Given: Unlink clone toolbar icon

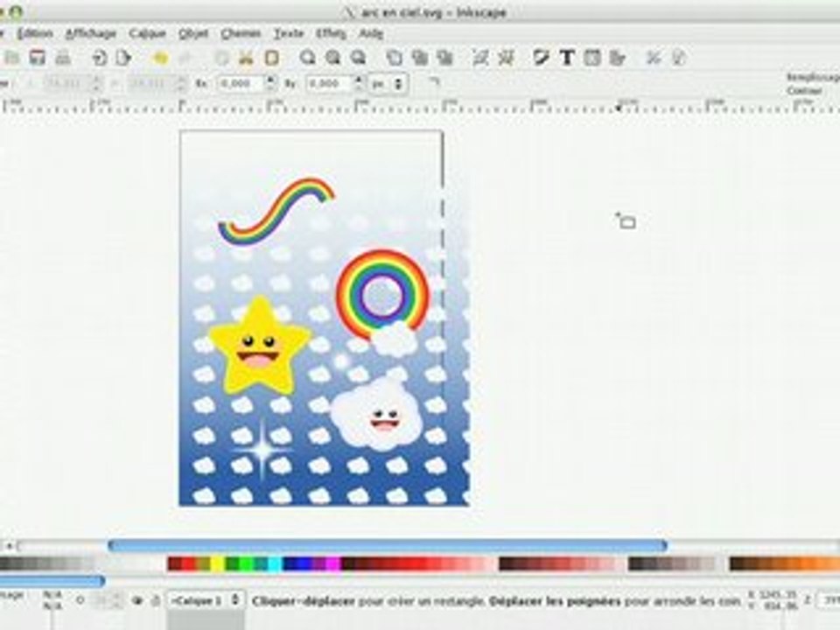Looking at the screenshot, I should point(445,58).
